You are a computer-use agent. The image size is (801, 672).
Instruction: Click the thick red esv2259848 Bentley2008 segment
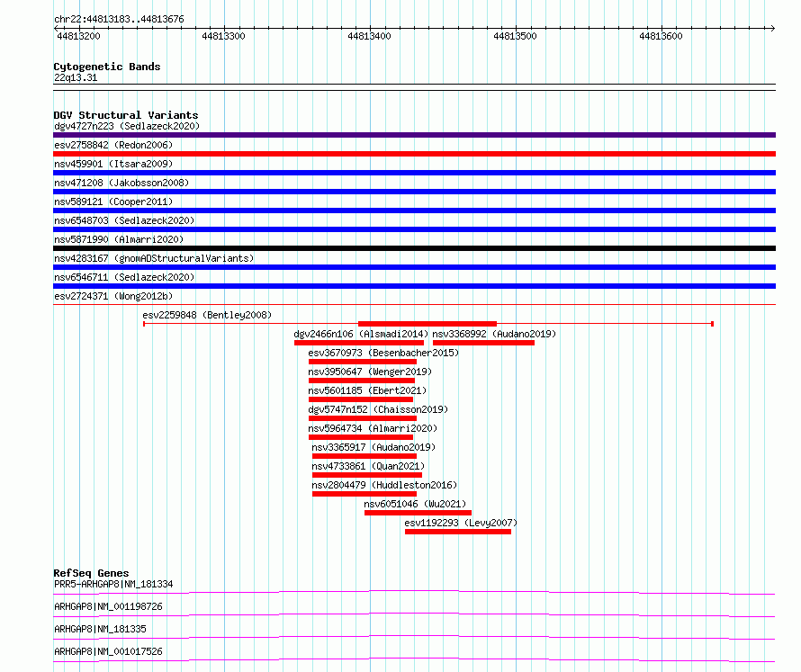427,324
